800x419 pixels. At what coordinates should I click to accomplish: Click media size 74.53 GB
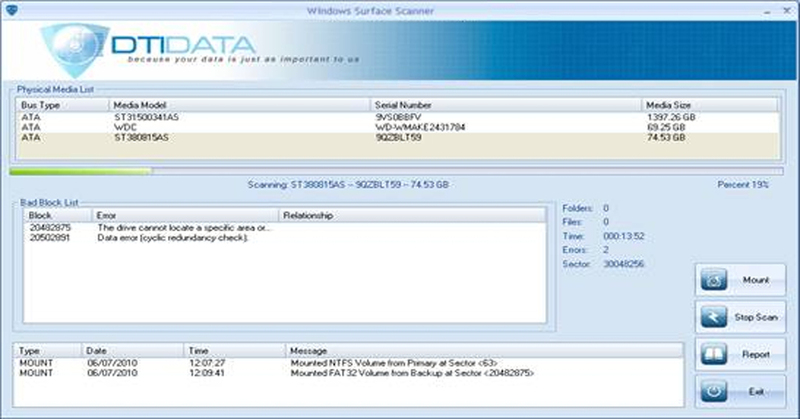point(666,138)
